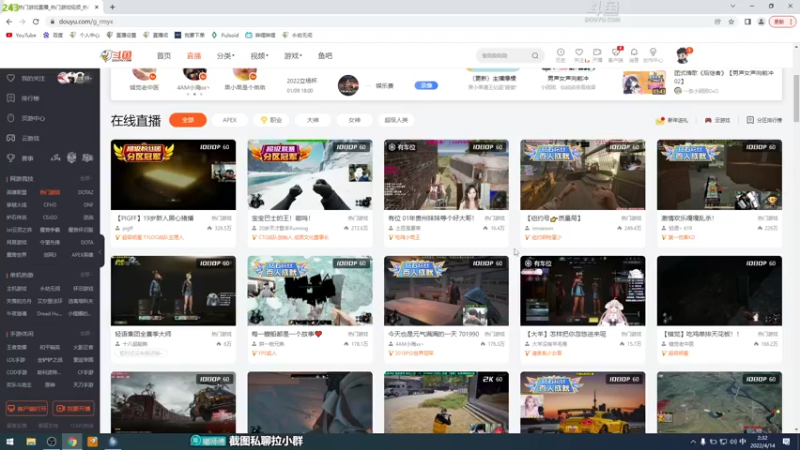Click the 每一骰骰都是一个故事 stream title

tap(287, 334)
